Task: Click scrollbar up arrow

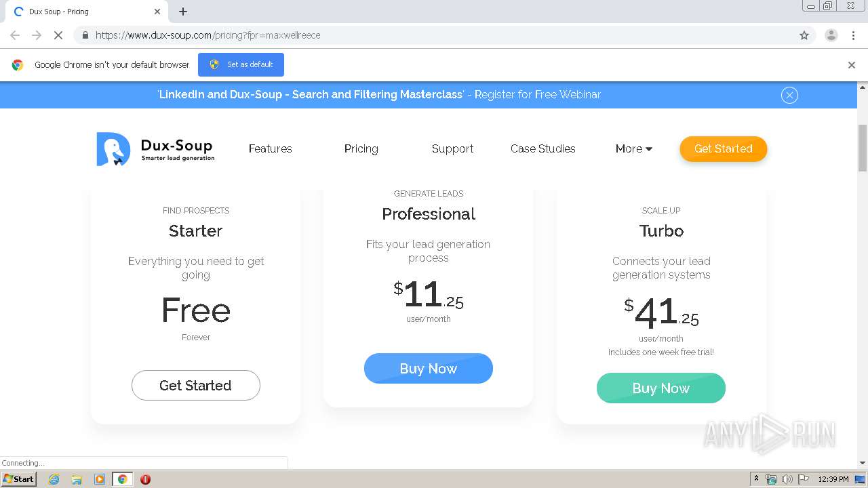Action: pyautogui.click(x=863, y=87)
